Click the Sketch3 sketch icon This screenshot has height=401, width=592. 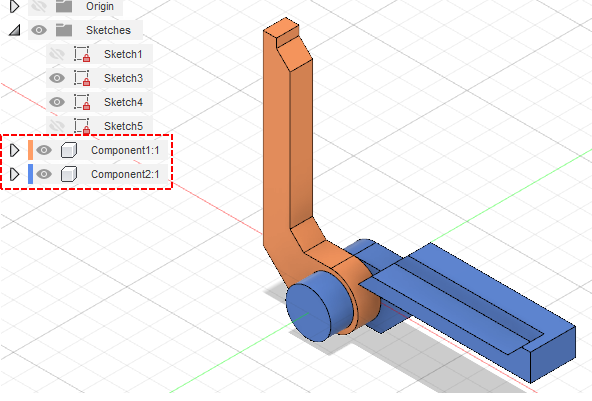coord(82,78)
